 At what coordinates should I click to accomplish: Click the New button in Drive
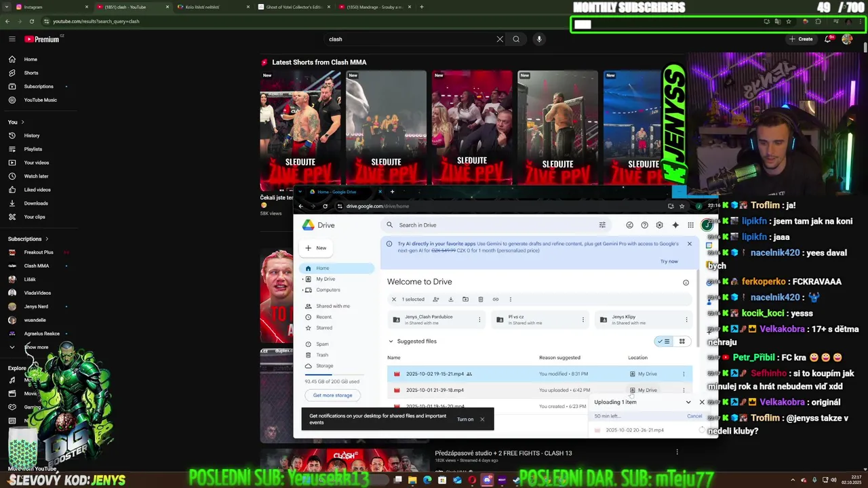pos(316,248)
